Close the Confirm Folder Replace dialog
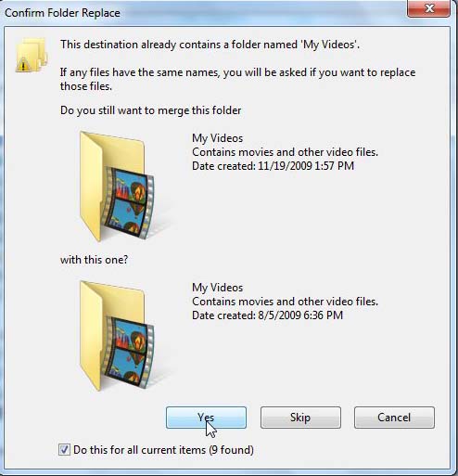 pos(428,8)
